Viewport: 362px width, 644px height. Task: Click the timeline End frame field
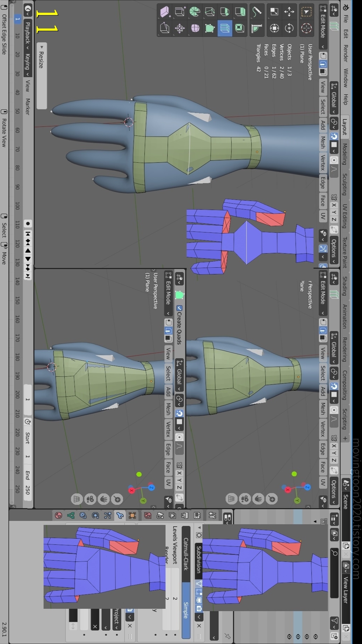pos(28,482)
